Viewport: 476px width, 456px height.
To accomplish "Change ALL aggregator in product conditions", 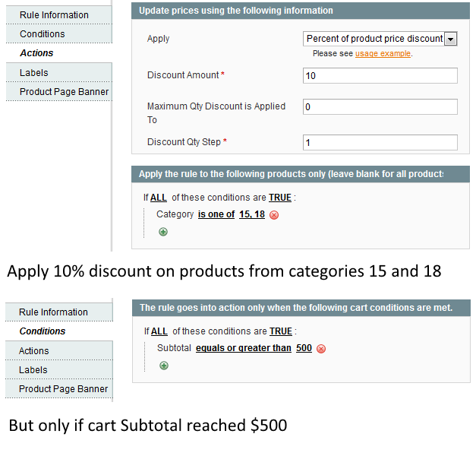I will pyautogui.click(x=158, y=198).
